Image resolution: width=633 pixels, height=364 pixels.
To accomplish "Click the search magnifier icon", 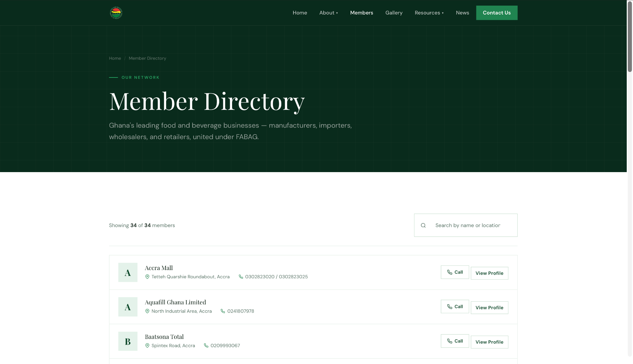I will point(423,226).
